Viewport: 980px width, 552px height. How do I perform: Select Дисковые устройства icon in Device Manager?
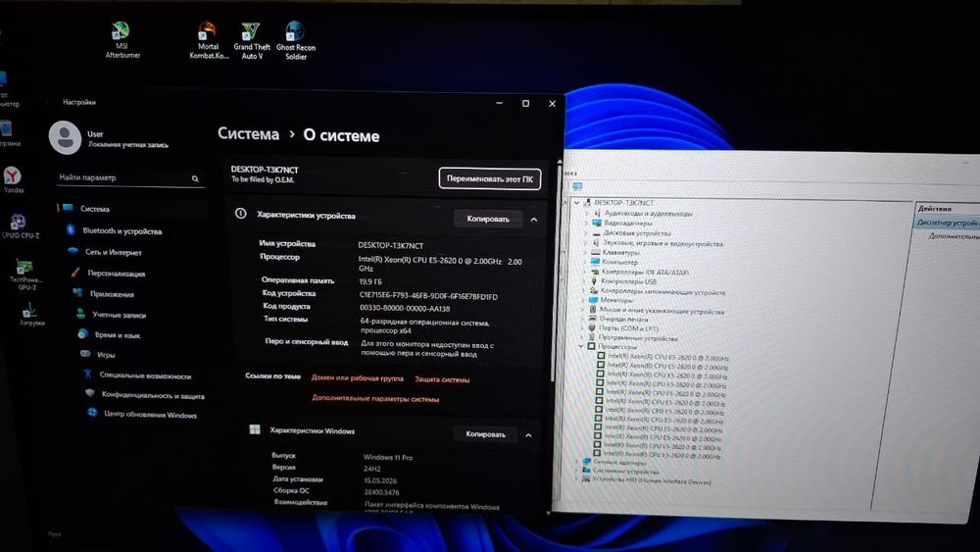(596, 232)
